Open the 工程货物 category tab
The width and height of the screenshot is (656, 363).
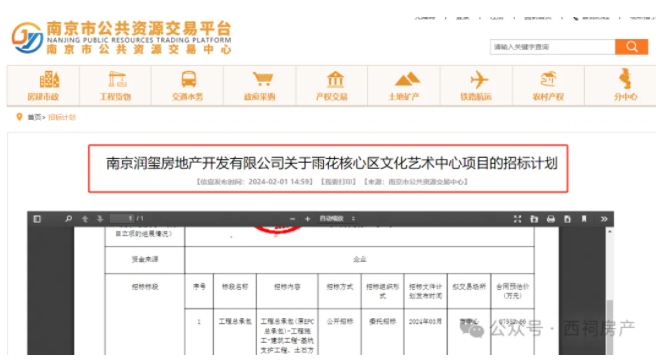(x=115, y=86)
